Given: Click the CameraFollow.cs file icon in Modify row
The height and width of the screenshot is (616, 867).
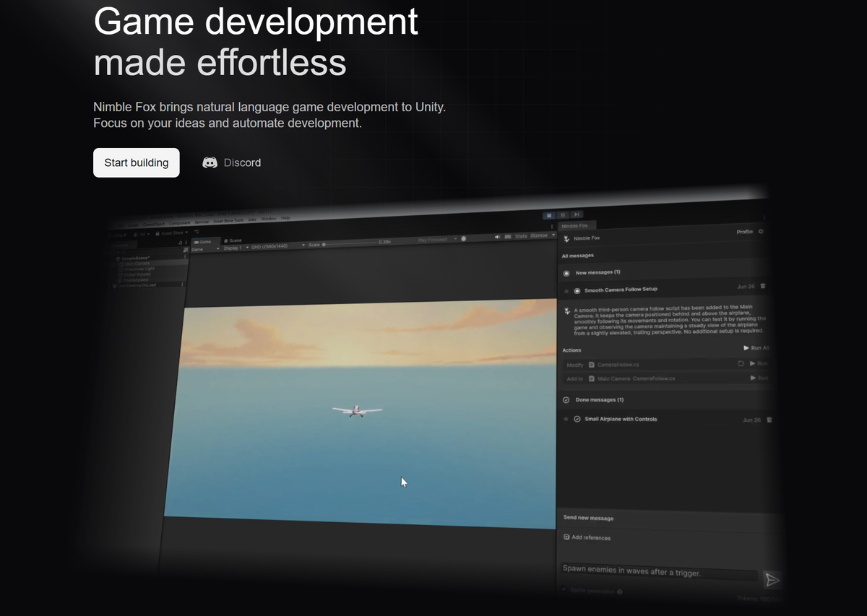Looking at the screenshot, I should [x=592, y=365].
